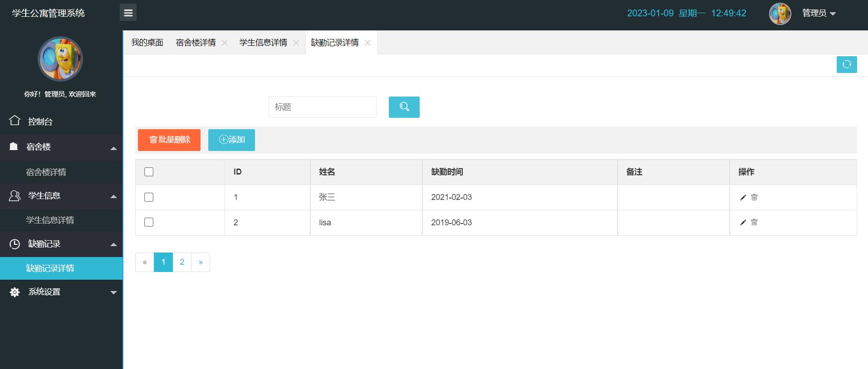Click the 你好！管理员, 欢迎回来 greeting
Image resolution: width=868 pixels, height=369 pixels.
pyautogui.click(x=60, y=94)
